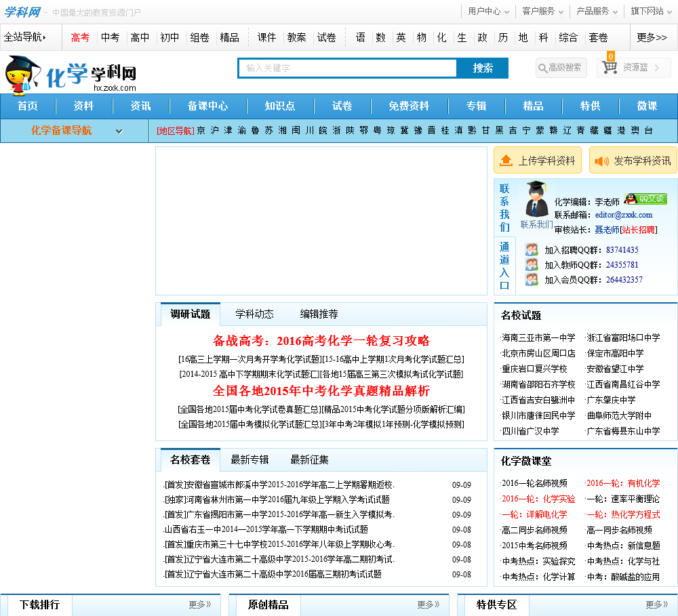Viewport: 678px width, 616px height.
Task: Click inside the 输入关键字 search field
Action: click(348, 68)
